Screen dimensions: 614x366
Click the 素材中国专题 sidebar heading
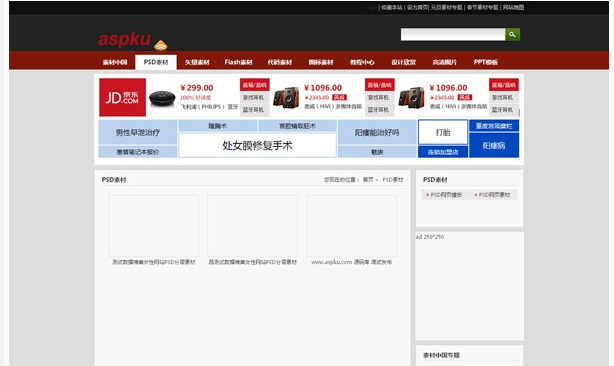pyautogui.click(x=441, y=355)
